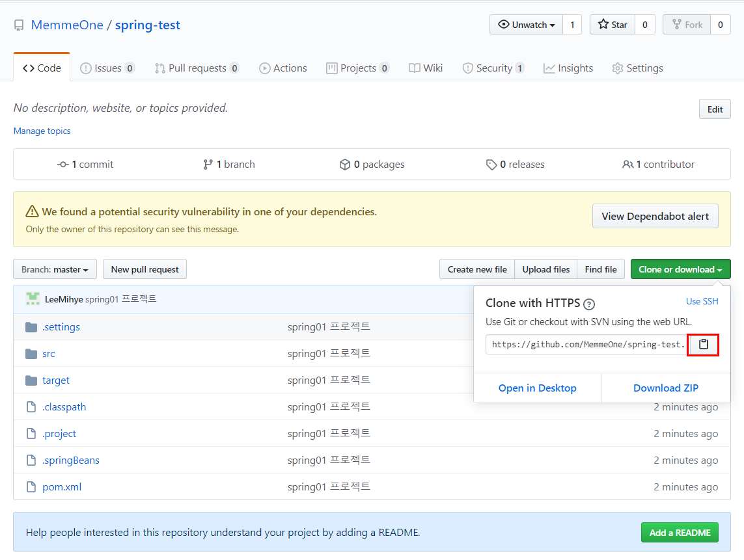
Task: Click the Manage topics link
Action: (x=42, y=131)
